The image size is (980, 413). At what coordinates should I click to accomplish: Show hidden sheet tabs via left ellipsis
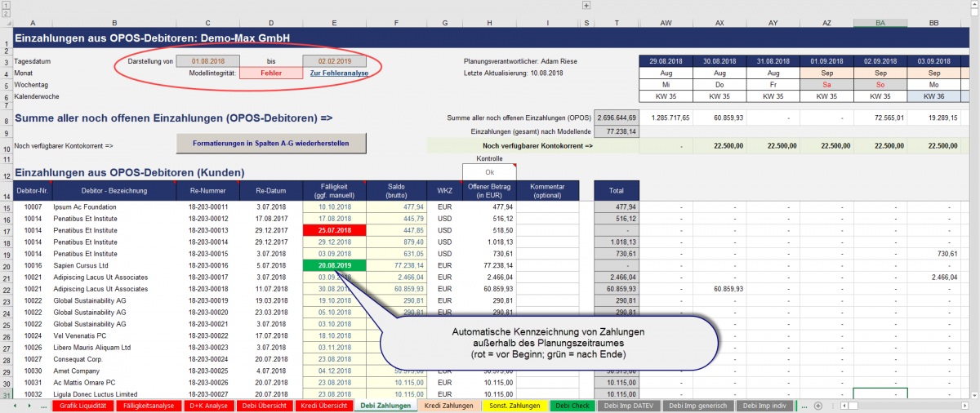[43, 406]
